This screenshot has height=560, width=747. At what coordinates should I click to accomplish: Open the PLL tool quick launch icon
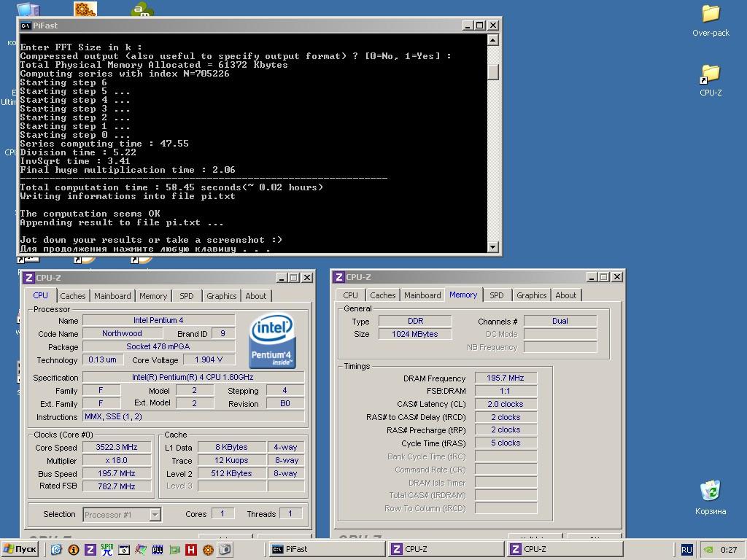pyautogui.click(x=158, y=550)
